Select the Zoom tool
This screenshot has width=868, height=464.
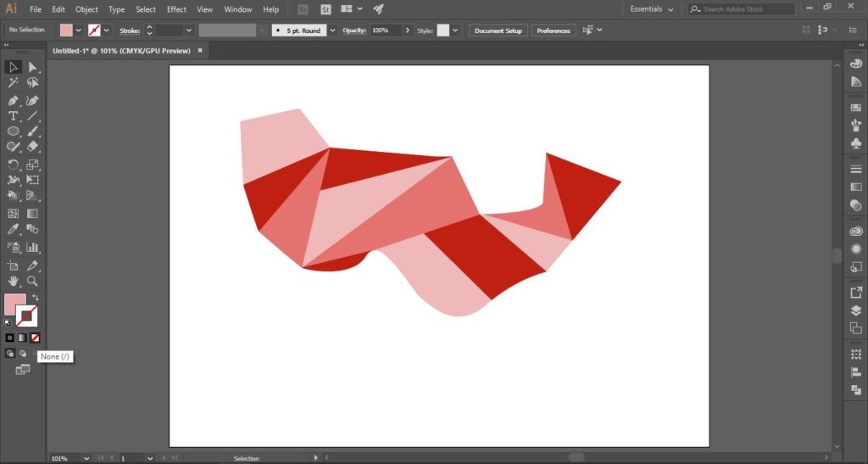click(33, 282)
